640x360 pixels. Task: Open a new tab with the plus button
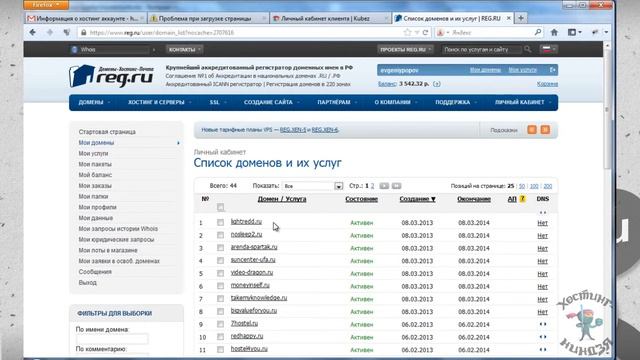521,18
